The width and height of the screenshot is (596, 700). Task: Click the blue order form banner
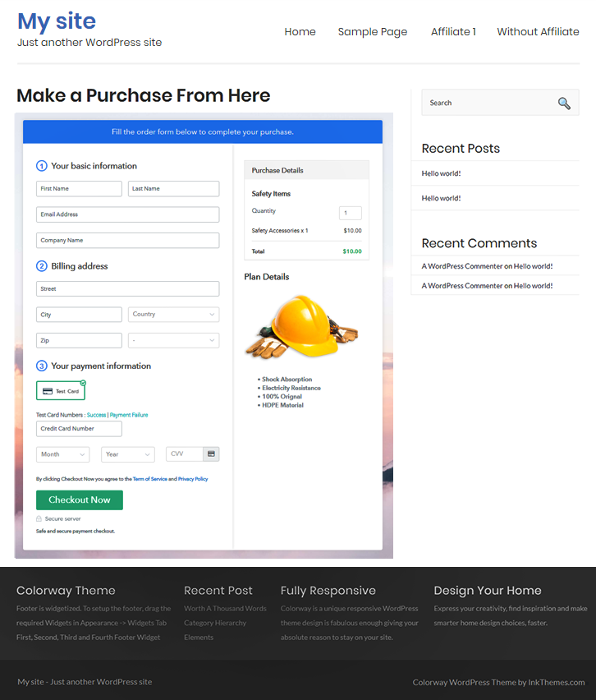click(x=203, y=131)
